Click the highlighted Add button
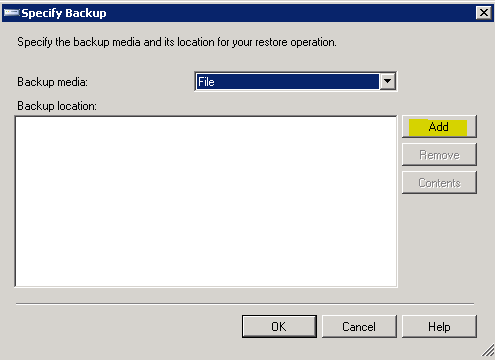The image size is (495, 360). (x=439, y=127)
